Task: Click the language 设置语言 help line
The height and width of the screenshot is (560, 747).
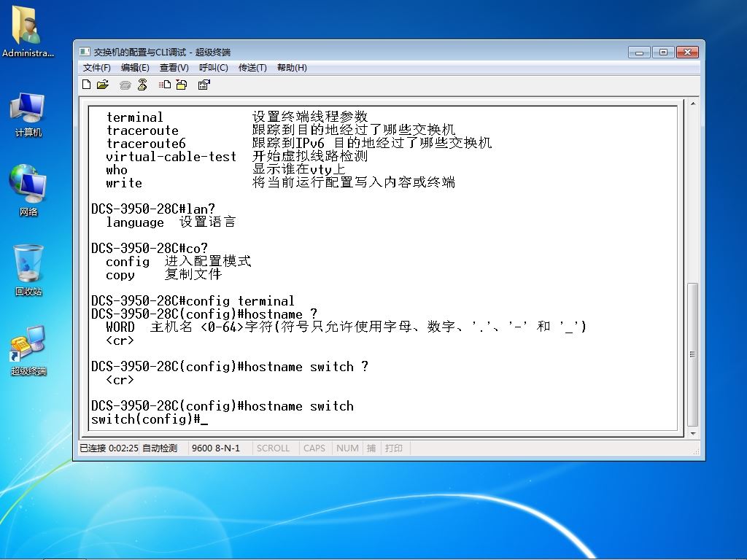Action: click(x=171, y=222)
